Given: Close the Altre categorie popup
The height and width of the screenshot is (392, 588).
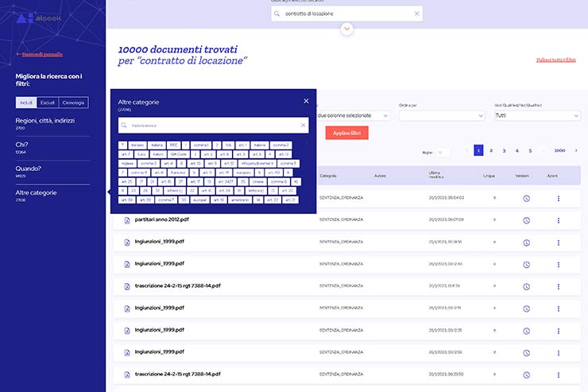Looking at the screenshot, I should 306,101.
